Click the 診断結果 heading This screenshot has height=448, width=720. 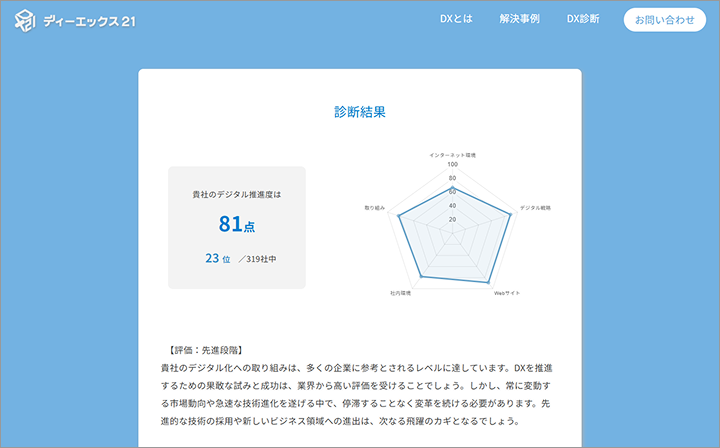point(360,112)
